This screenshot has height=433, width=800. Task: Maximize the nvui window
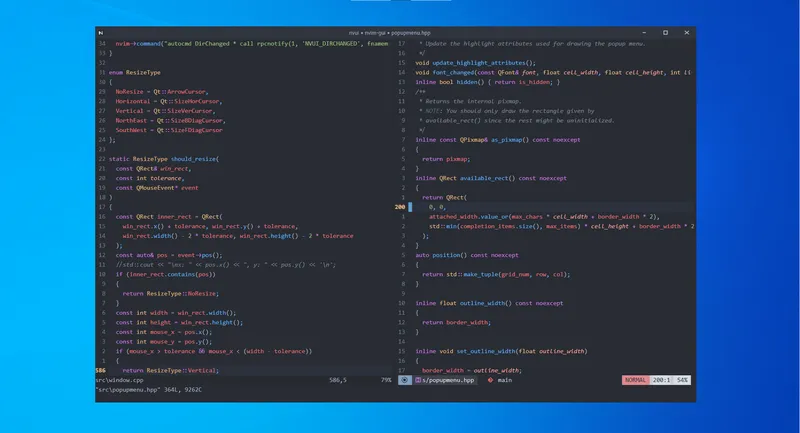pyautogui.click(x=665, y=33)
